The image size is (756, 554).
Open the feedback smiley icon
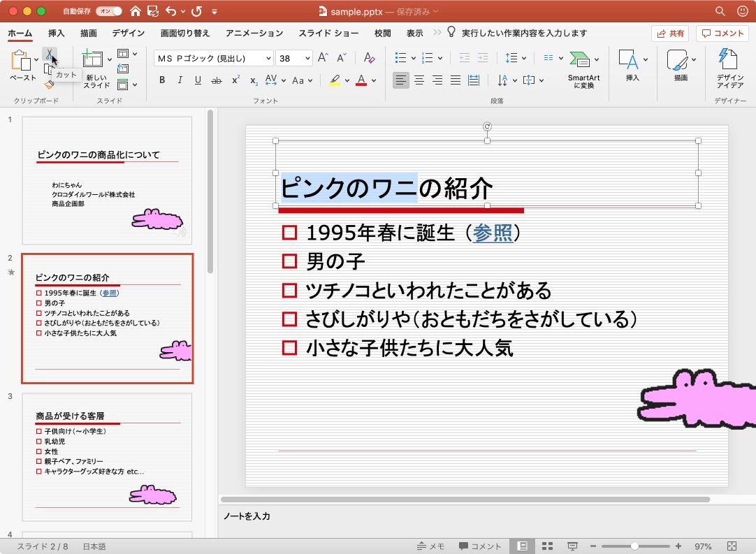pyautogui.click(x=743, y=11)
